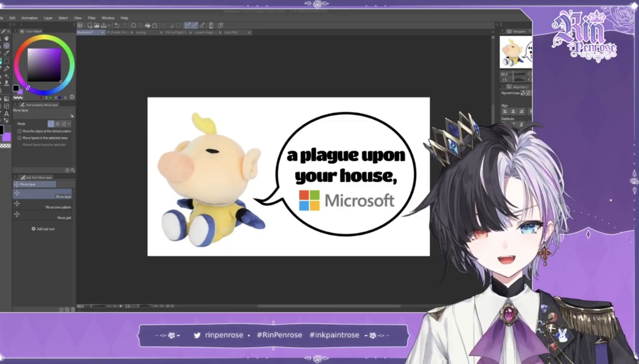
Task: Open Color Wheel palette menu icon
Action: click(x=15, y=31)
